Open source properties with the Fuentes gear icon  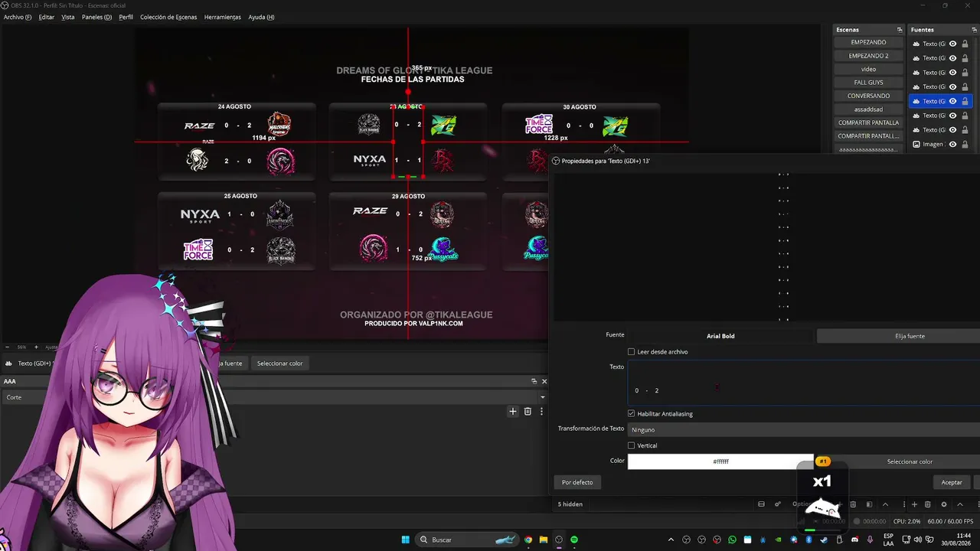[x=944, y=504]
